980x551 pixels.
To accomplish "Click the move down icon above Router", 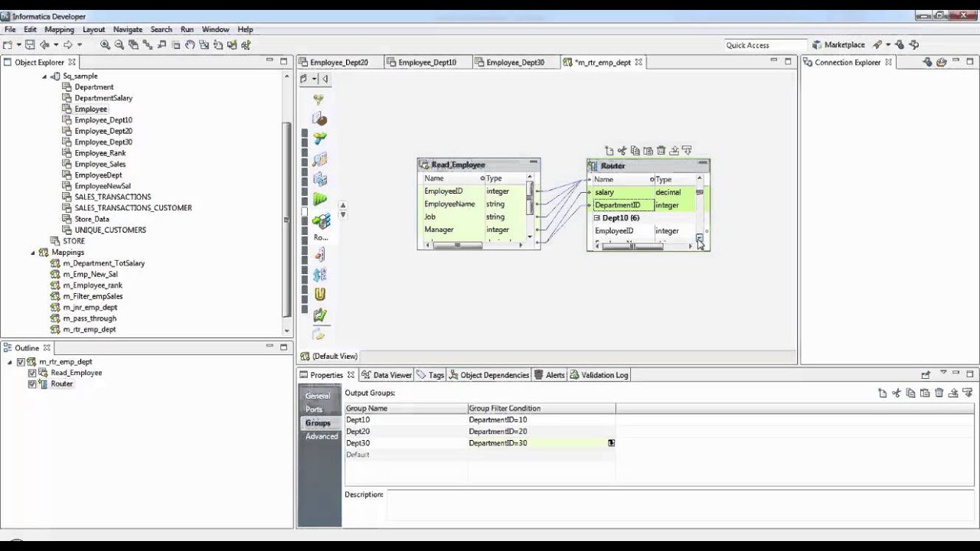I will 687,151.
